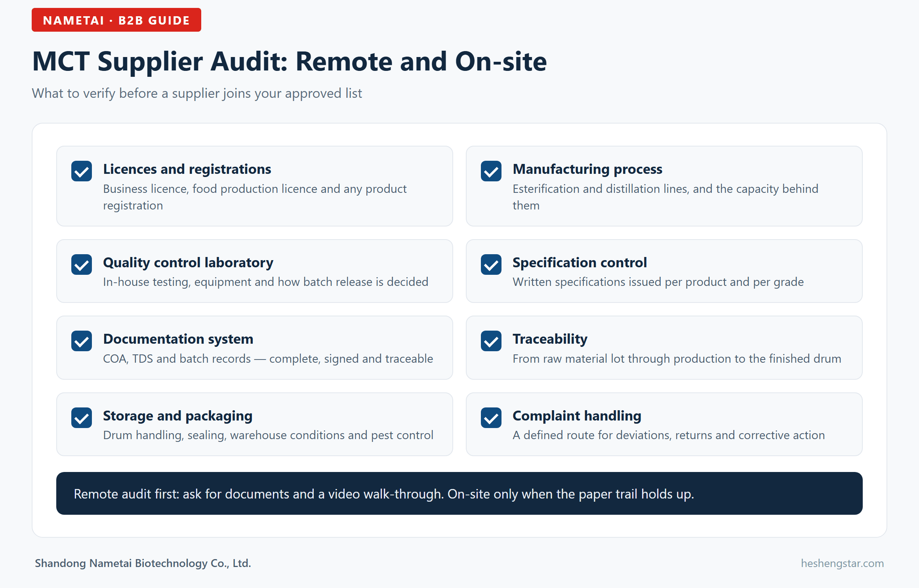Click the NAMETAI · B2B GUIDE badge
The image size is (919, 588).
point(116,20)
